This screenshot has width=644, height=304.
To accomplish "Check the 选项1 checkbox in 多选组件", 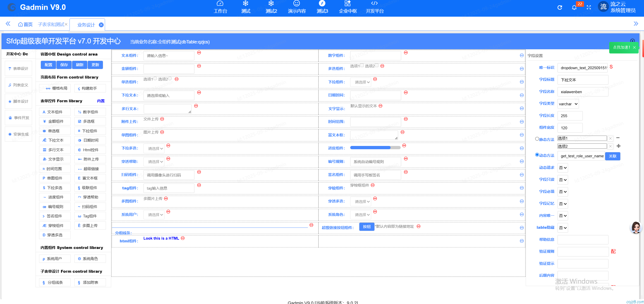I will (x=362, y=65).
